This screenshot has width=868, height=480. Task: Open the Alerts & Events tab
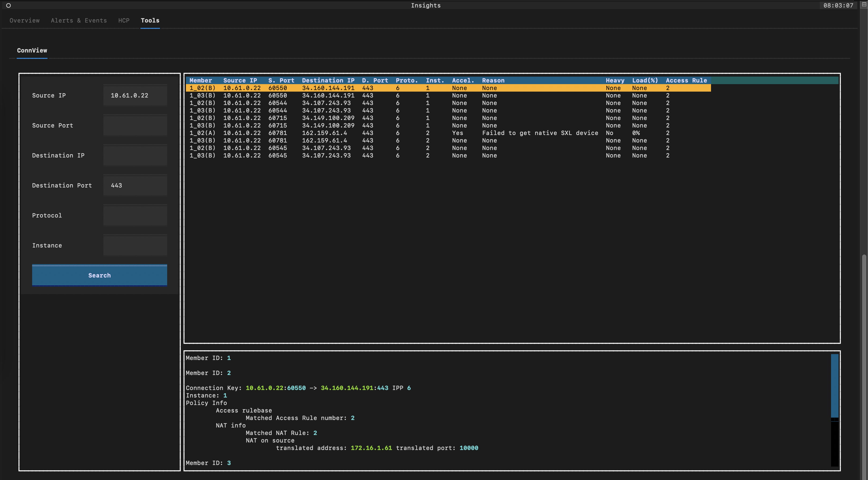click(x=78, y=21)
